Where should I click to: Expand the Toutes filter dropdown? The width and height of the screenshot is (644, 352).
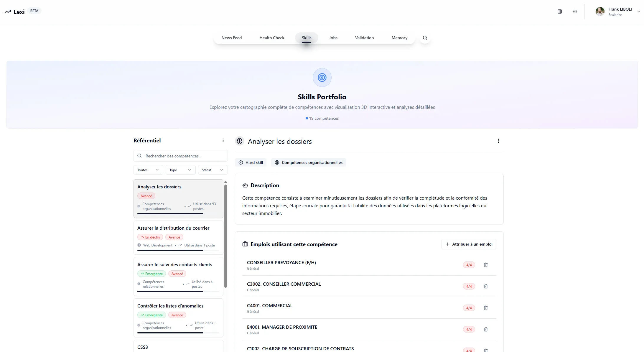(x=148, y=170)
